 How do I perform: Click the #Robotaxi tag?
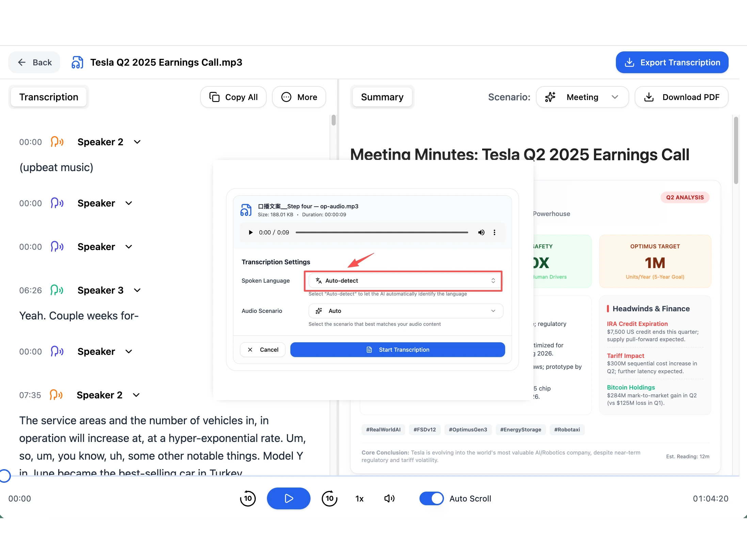(567, 430)
